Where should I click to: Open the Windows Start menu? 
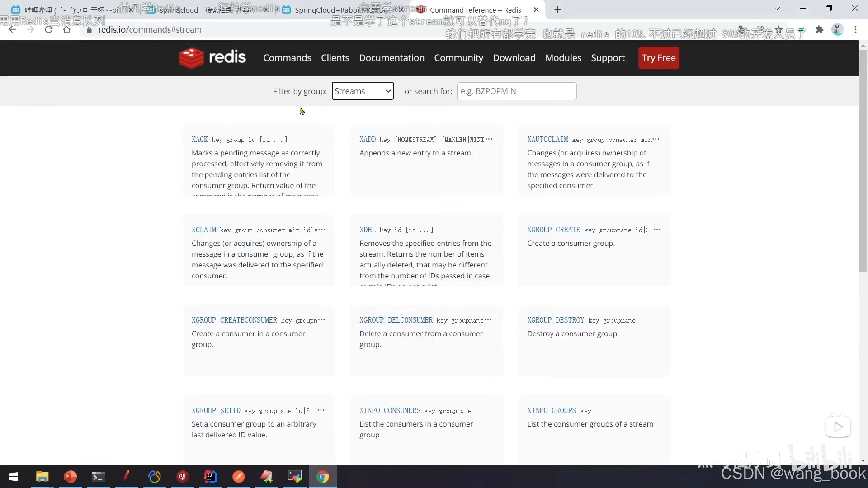point(14,477)
